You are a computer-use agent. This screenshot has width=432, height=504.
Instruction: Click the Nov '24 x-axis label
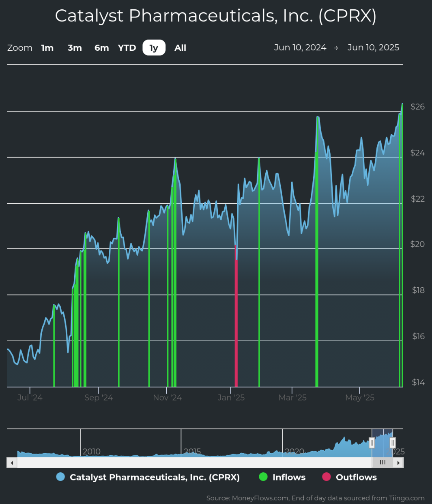pos(167,398)
